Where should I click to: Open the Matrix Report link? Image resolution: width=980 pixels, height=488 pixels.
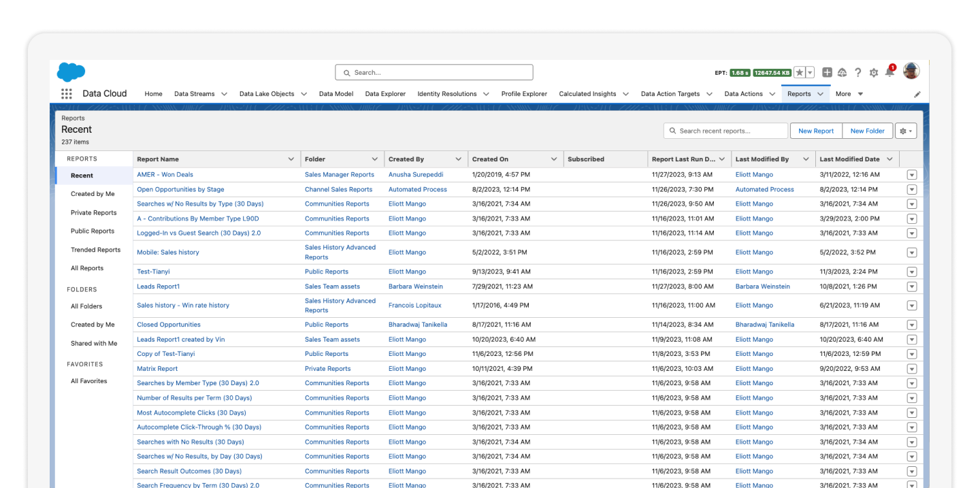157,369
